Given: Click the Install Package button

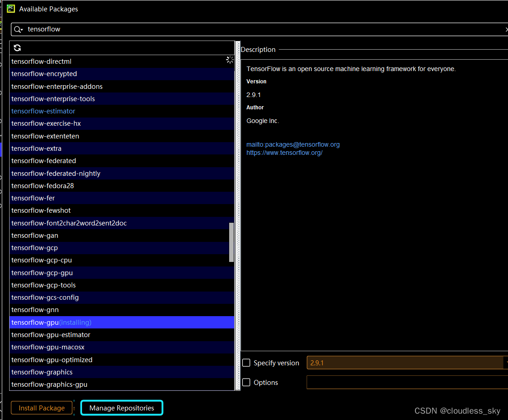Looking at the screenshot, I should click(x=41, y=408).
